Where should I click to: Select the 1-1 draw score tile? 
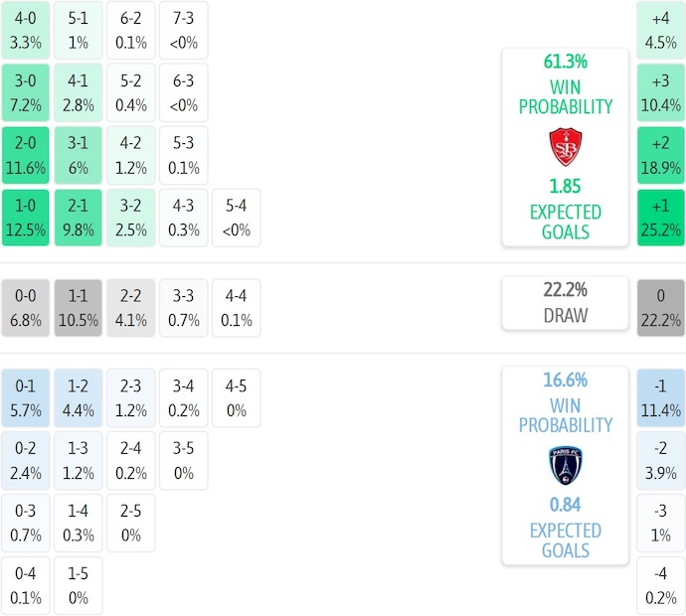(x=78, y=308)
